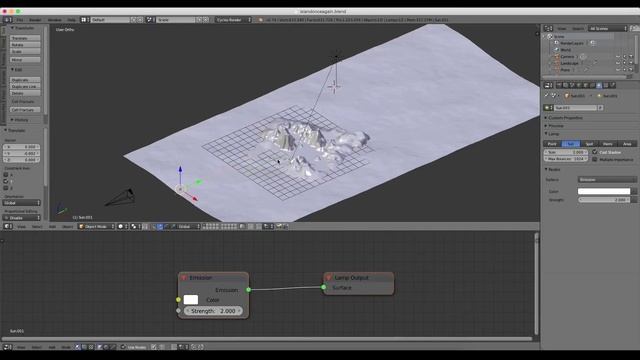
Task: Click the node editor type icon
Action: [8, 347]
